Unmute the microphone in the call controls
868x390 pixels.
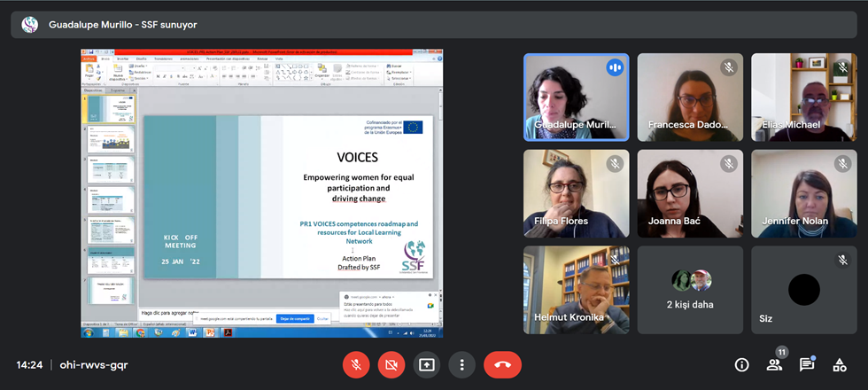[x=356, y=364]
